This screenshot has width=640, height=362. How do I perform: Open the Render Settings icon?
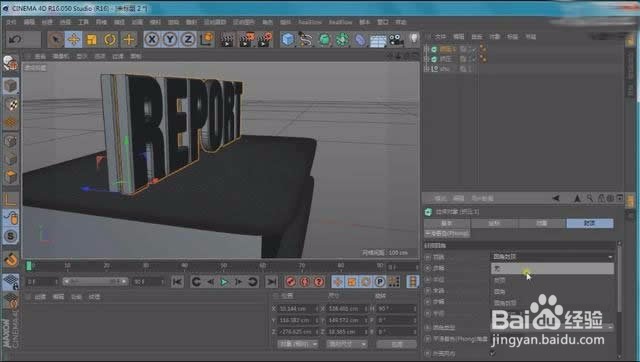(x=264, y=40)
